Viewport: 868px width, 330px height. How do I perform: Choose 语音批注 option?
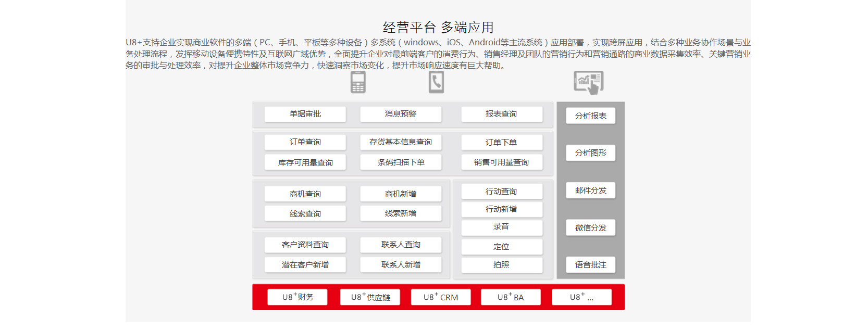pyautogui.click(x=590, y=265)
